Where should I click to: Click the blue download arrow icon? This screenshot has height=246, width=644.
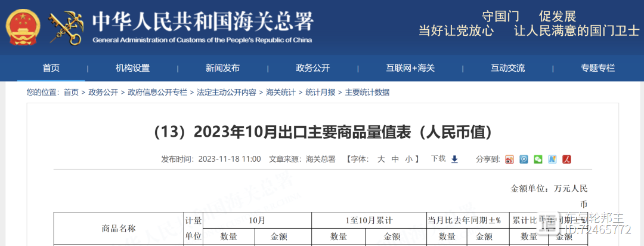click(x=454, y=159)
